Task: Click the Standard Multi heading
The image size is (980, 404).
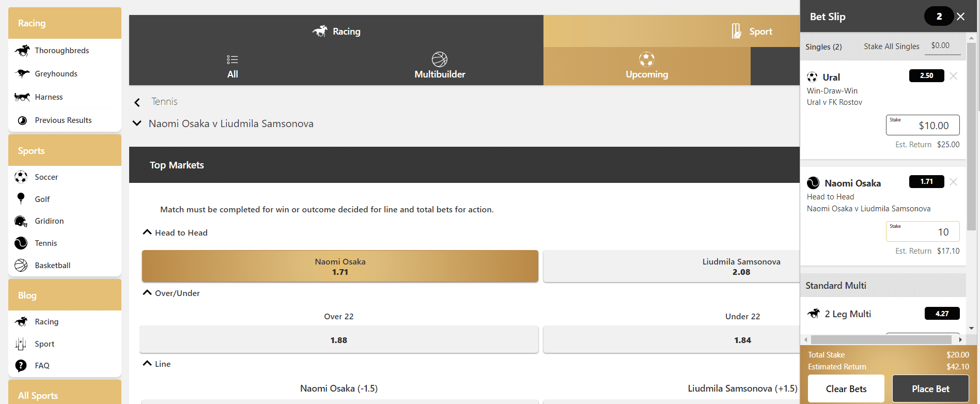Action: click(836, 286)
